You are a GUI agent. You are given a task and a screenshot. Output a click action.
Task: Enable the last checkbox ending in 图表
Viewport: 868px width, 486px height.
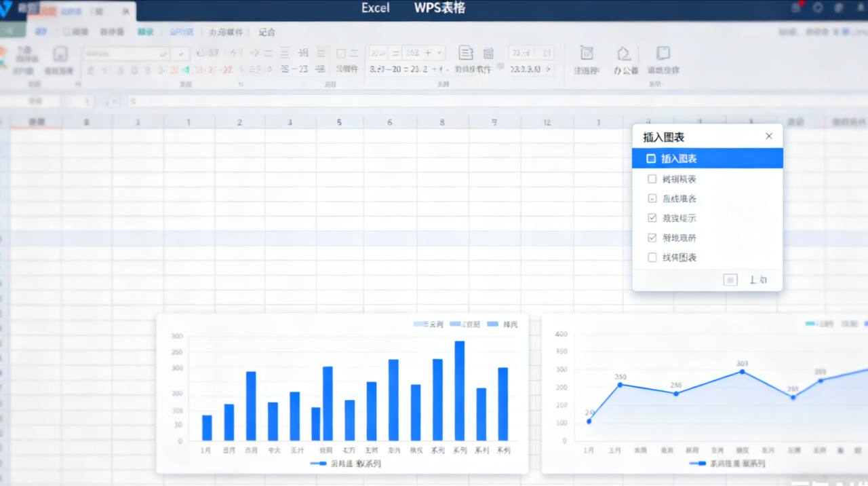(x=652, y=257)
